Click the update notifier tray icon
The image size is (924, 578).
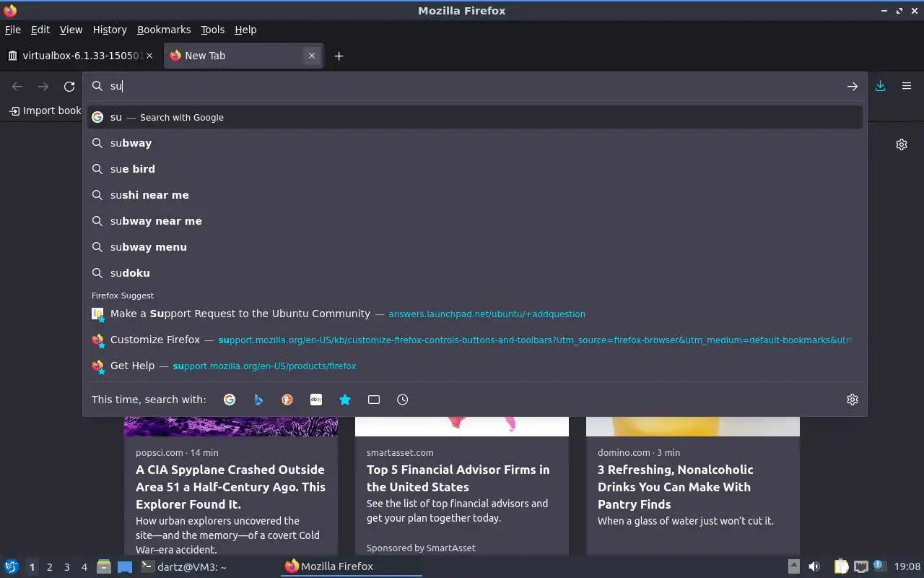coord(879,566)
